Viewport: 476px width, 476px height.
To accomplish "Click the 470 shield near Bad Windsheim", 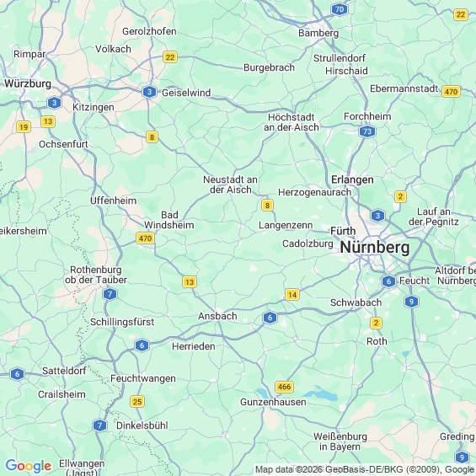I will point(145,238).
